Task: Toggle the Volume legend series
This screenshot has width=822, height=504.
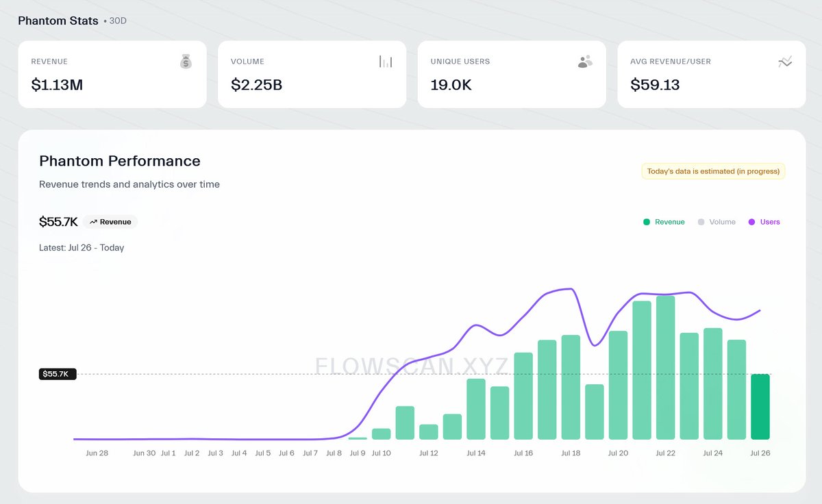Action: [x=717, y=222]
